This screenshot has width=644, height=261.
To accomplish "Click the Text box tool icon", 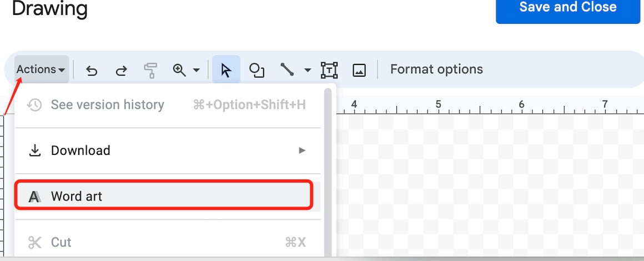I will 329,71.
